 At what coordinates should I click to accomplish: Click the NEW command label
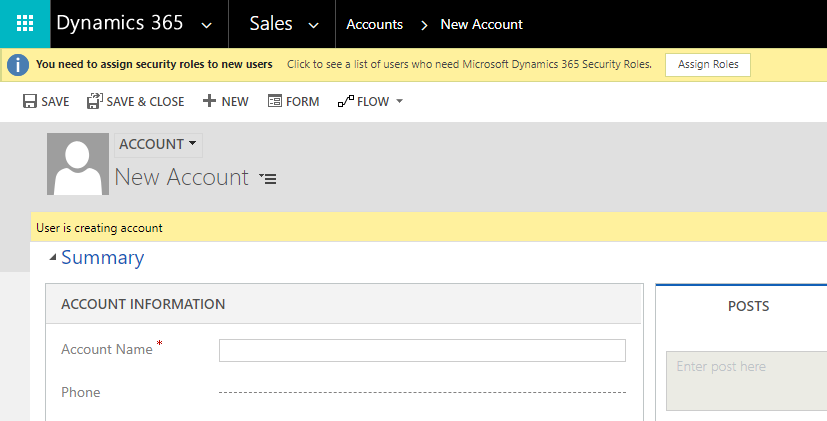click(x=235, y=102)
